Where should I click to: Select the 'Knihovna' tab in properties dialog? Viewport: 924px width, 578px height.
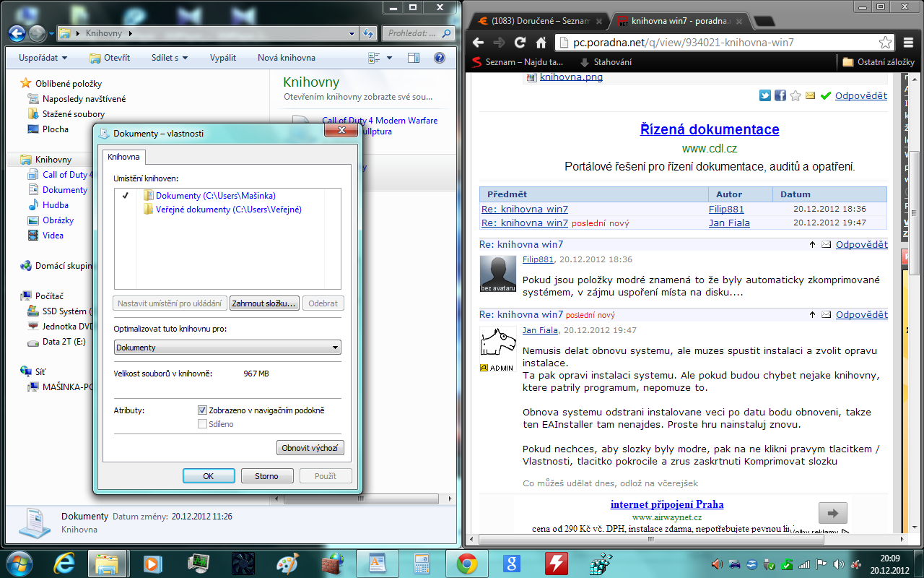tap(124, 157)
